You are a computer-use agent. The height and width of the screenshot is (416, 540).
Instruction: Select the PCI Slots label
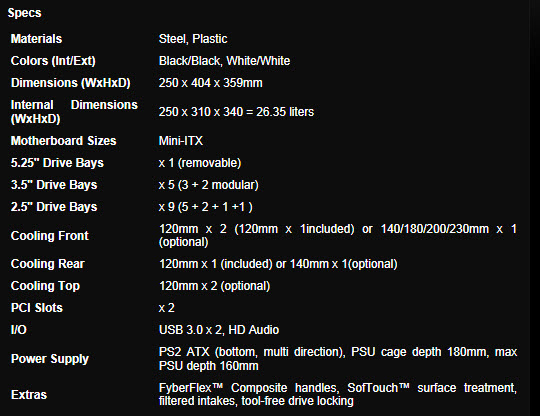(x=37, y=308)
